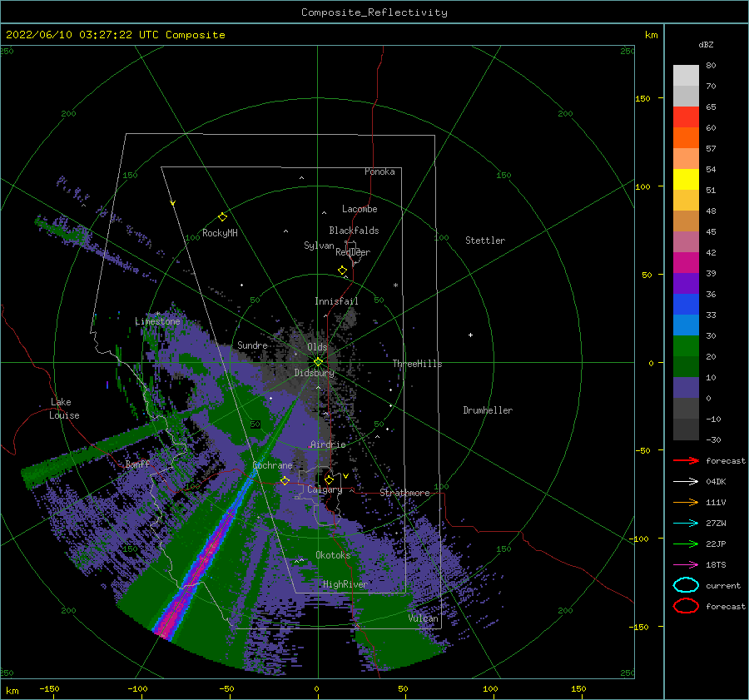Click the red forecast arrow legend icon
The height and width of the screenshot is (700, 749).
coord(686,460)
